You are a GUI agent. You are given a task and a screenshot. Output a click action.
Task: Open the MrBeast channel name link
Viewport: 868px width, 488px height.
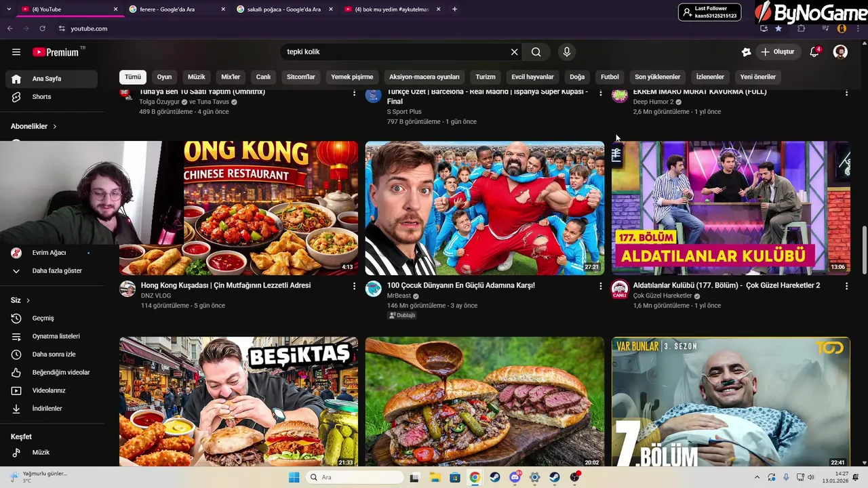[399, 296]
